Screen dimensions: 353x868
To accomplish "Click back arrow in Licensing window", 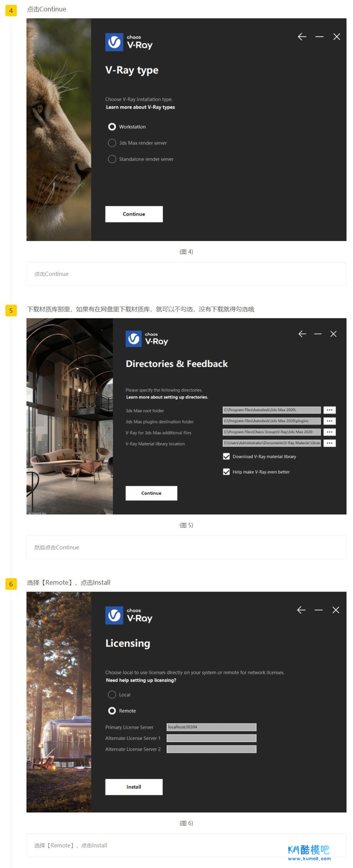I will (301, 610).
